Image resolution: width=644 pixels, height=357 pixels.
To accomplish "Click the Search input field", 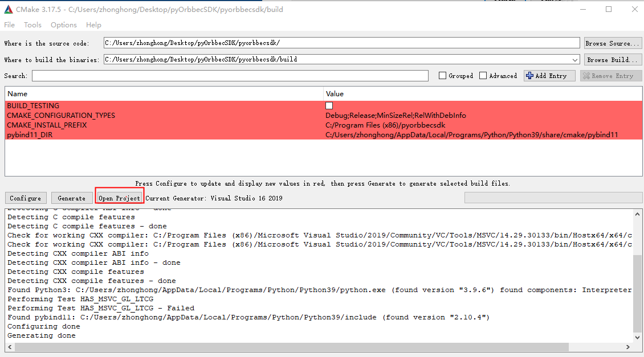I will 230,76.
